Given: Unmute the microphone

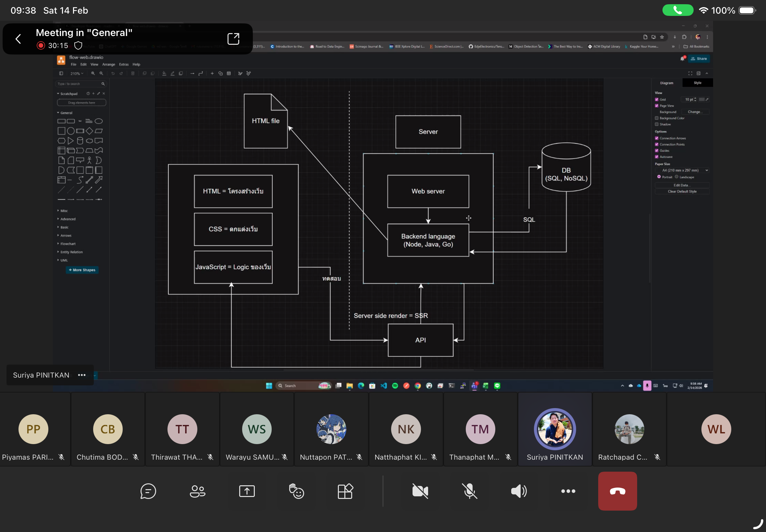Looking at the screenshot, I should pyautogui.click(x=469, y=491).
